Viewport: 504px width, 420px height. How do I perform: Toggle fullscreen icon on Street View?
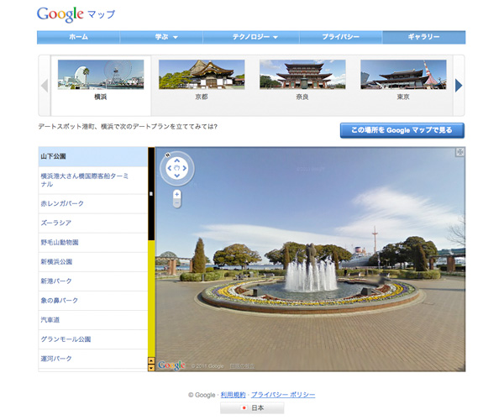click(459, 152)
